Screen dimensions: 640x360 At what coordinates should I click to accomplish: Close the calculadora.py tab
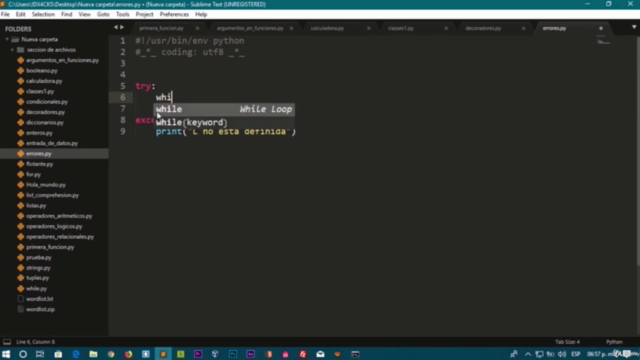(x=369, y=28)
